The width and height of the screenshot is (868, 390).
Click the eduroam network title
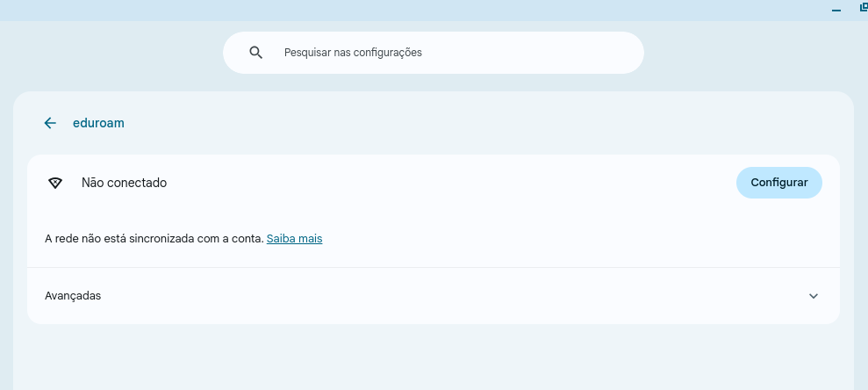pyautogui.click(x=98, y=123)
